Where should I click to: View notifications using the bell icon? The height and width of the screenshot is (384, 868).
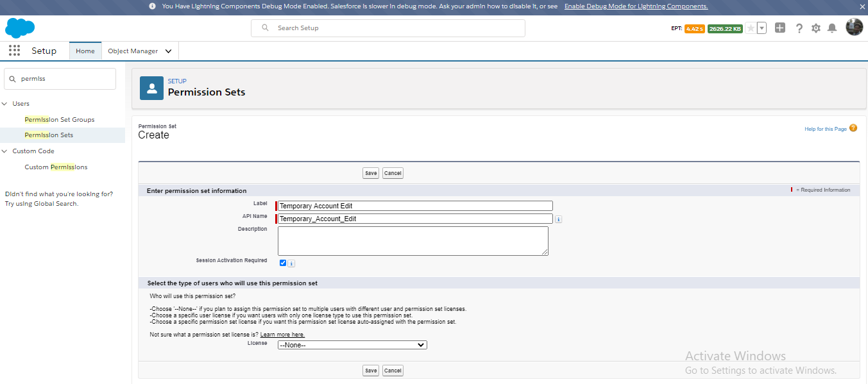pyautogui.click(x=833, y=28)
